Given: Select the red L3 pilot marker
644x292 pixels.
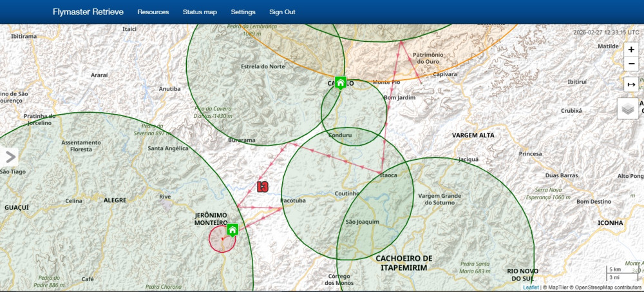Looking at the screenshot, I should (262, 187).
